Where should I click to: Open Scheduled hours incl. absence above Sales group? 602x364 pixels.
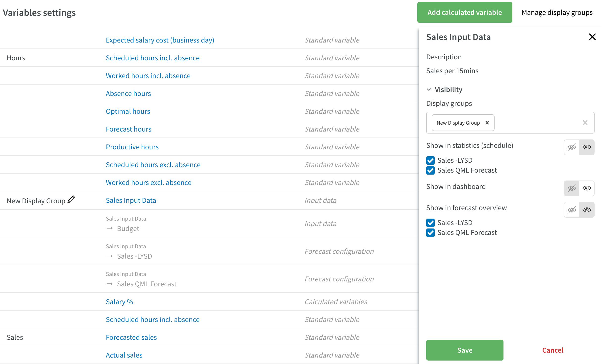pyautogui.click(x=152, y=319)
